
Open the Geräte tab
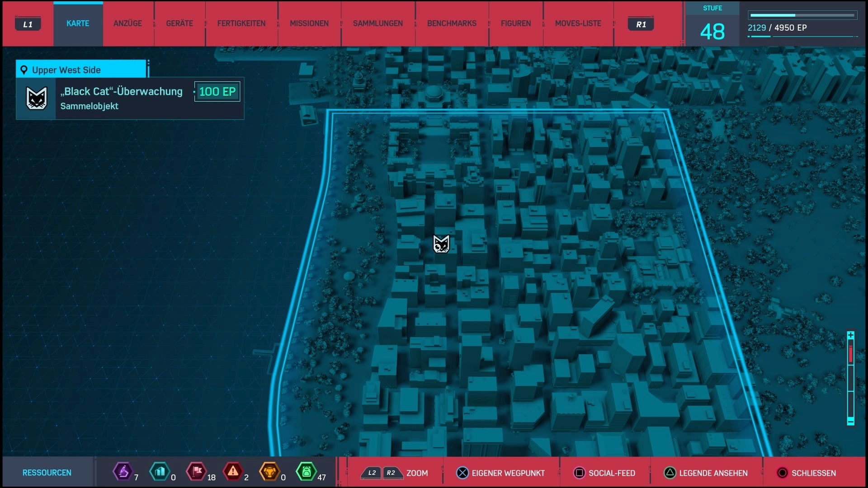(179, 23)
